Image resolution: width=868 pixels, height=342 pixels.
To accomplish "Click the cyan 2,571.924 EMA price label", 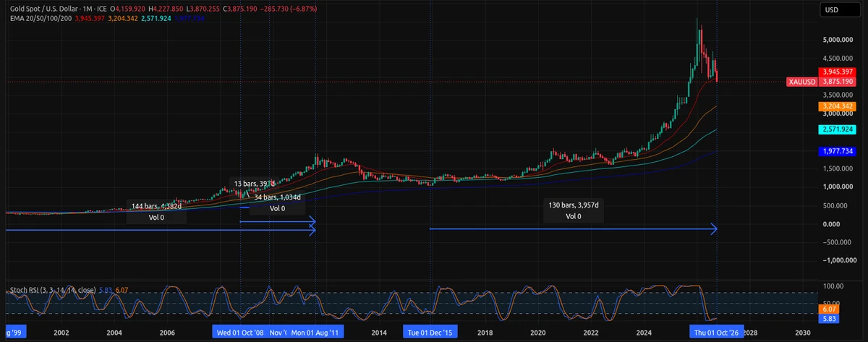I will 838,129.
